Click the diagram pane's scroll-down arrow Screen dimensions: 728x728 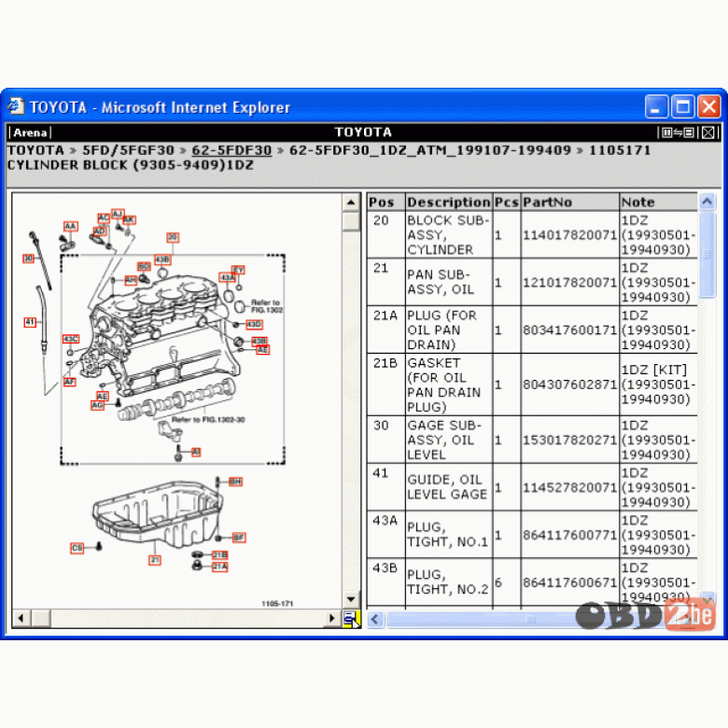[x=351, y=599]
